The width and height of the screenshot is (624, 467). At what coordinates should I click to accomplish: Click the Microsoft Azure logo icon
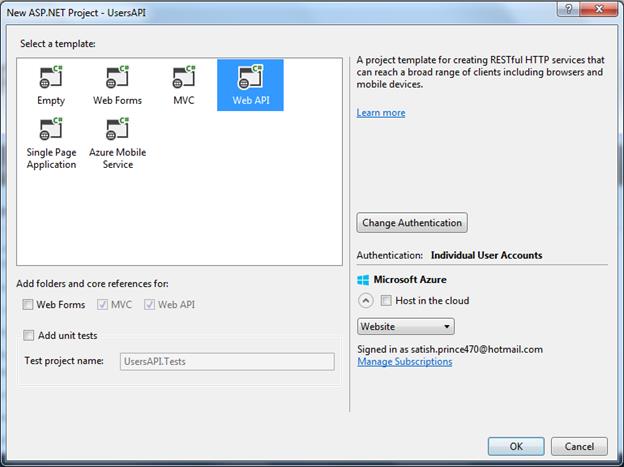pyautogui.click(x=363, y=280)
